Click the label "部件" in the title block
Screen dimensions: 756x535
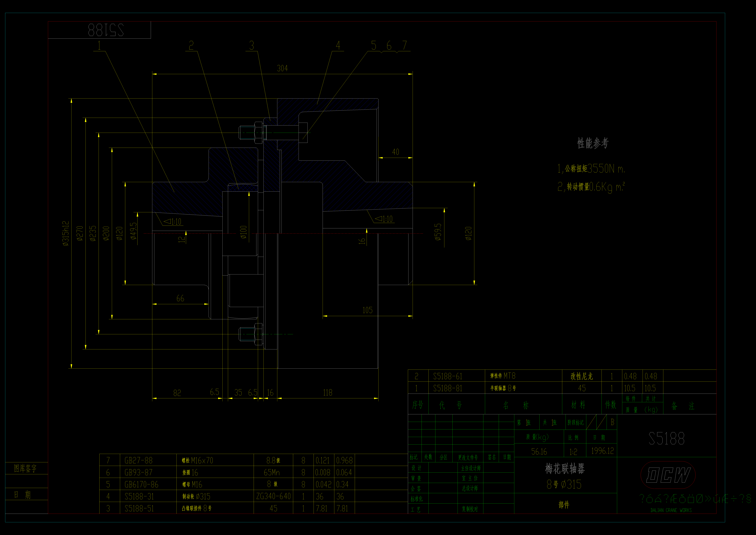564,505
